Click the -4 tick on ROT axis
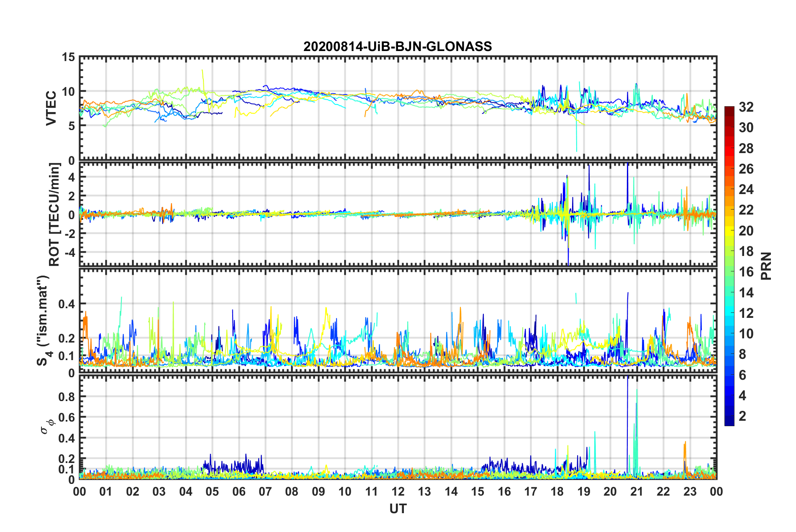This screenshot has width=796, height=532. click(69, 252)
